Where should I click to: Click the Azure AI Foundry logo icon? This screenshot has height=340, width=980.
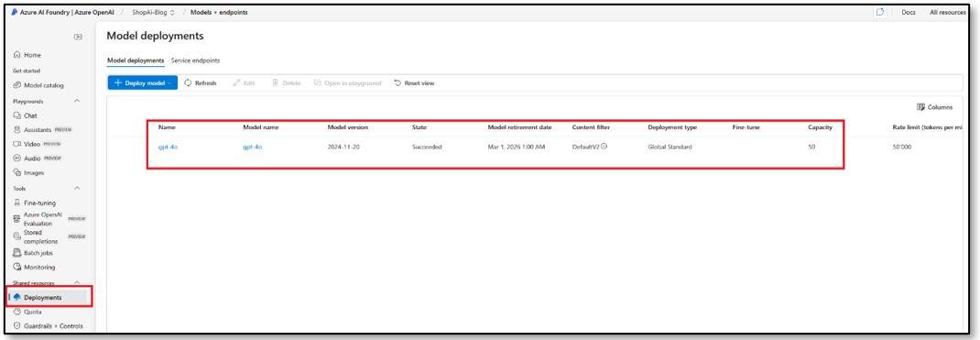[x=14, y=13]
